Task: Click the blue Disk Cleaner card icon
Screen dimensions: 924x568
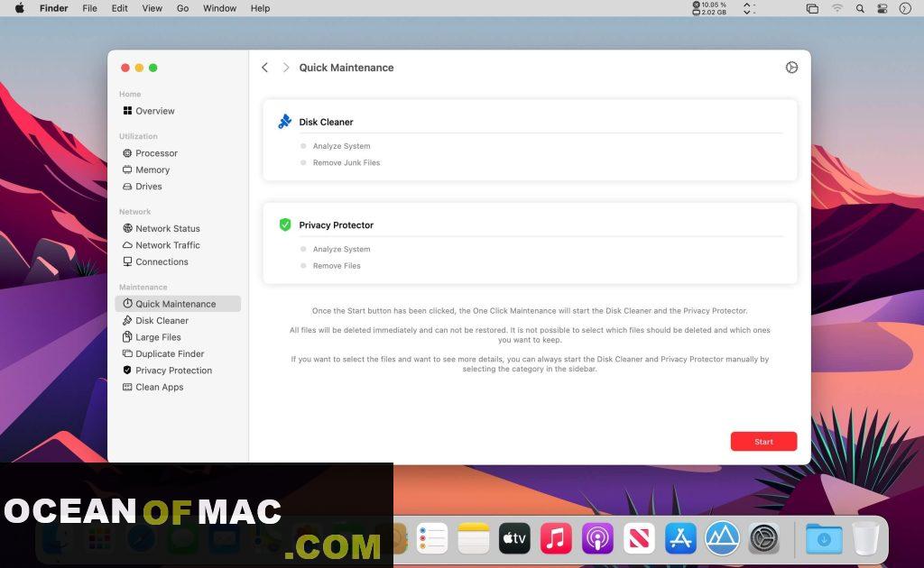Action: point(284,121)
